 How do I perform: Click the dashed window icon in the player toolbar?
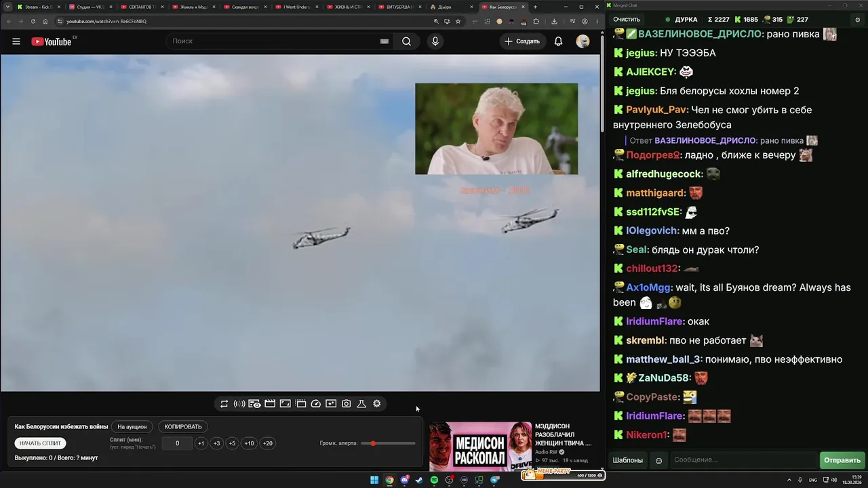300,404
